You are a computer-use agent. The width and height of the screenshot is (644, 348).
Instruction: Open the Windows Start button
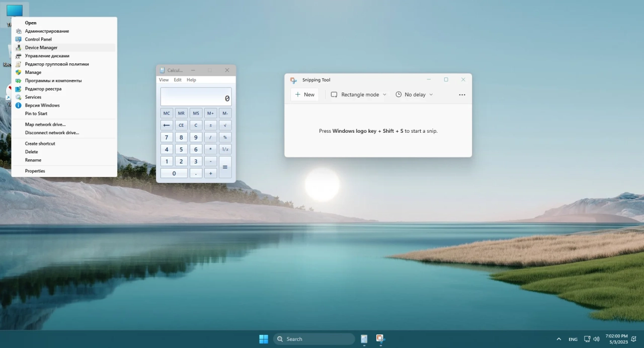click(264, 339)
